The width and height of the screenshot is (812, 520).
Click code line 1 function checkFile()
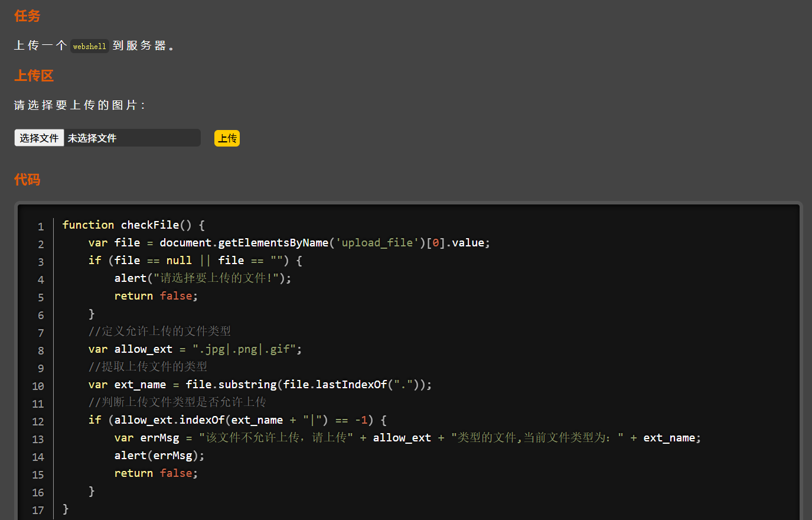coord(133,225)
